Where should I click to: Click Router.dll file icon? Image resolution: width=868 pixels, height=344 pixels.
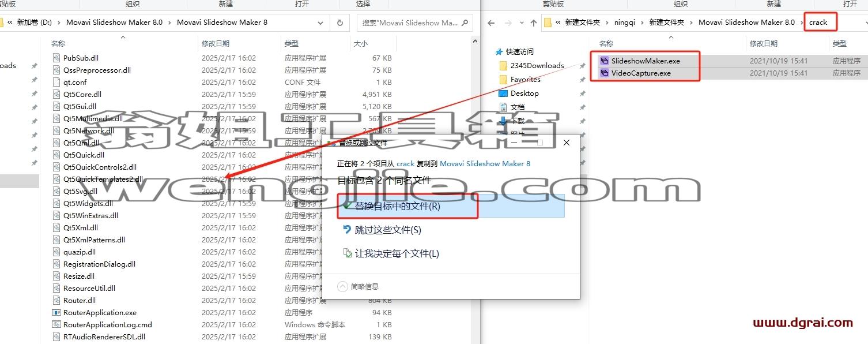coord(56,300)
